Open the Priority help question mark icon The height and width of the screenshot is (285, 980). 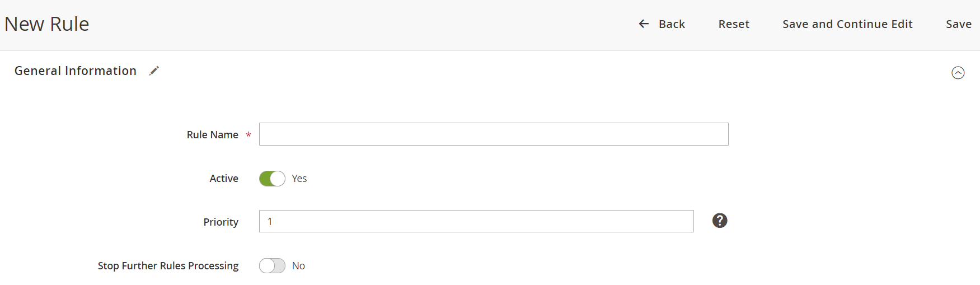(x=720, y=221)
